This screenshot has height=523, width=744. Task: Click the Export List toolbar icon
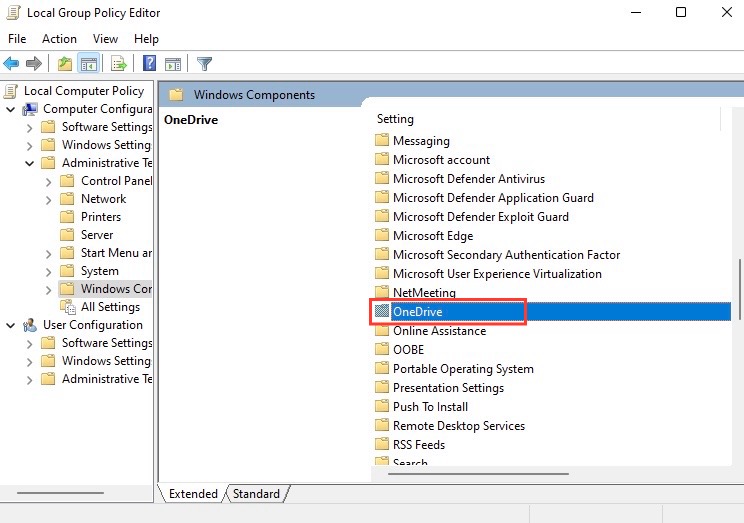[x=119, y=63]
